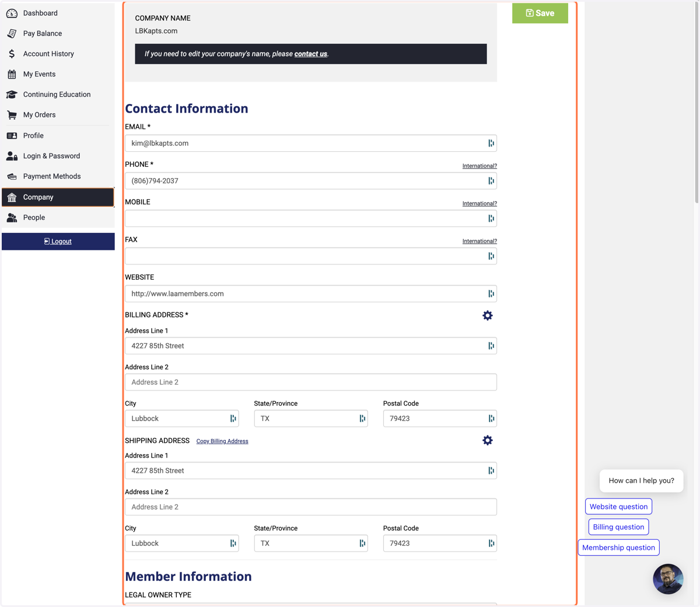Image resolution: width=700 pixels, height=607 pixels.
Task: Click autofill icon in billing City field
Action: (x=233, y=418)
